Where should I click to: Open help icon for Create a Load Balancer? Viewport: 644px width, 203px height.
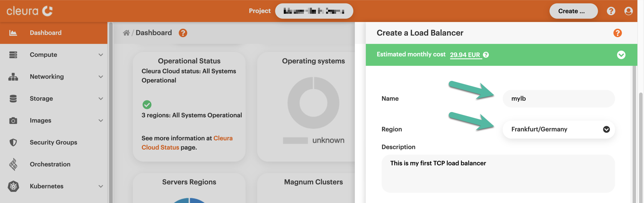(x=617, y=33)
